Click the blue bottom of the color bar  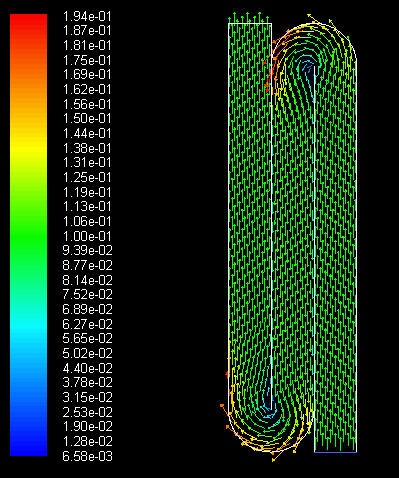(28, 447)
